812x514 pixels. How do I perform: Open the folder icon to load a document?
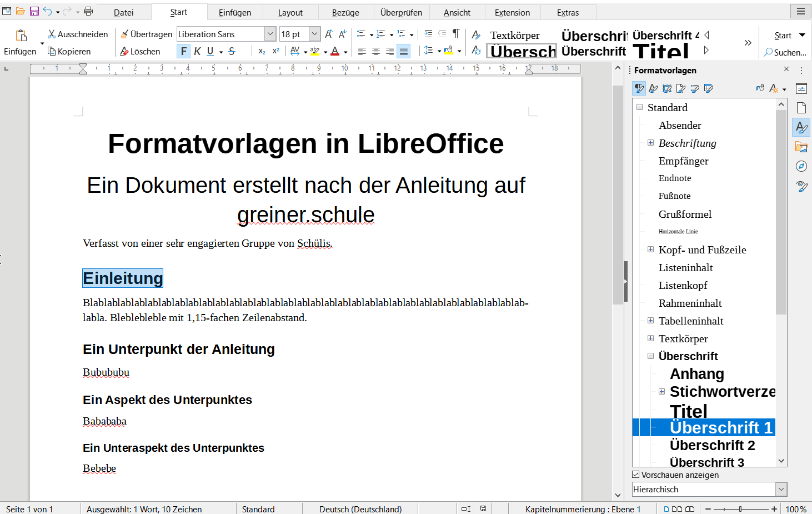click(20, 11)
